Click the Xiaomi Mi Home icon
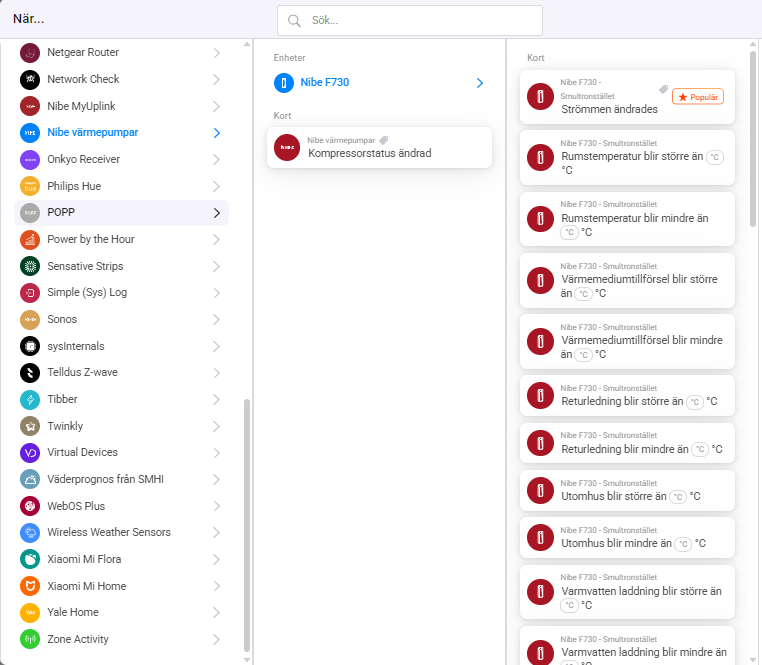Viewport: 762px width, 665px height. pos(30,586)
